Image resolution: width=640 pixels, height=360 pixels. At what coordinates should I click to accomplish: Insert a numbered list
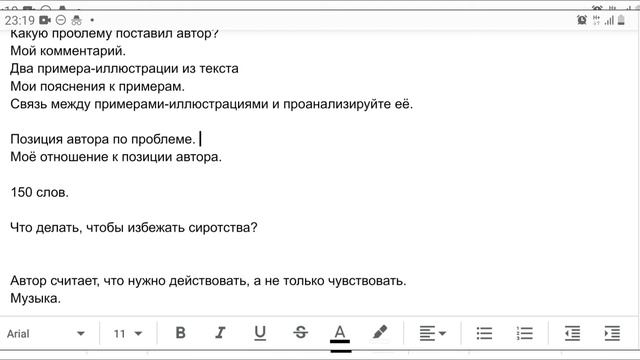(524, 333)
